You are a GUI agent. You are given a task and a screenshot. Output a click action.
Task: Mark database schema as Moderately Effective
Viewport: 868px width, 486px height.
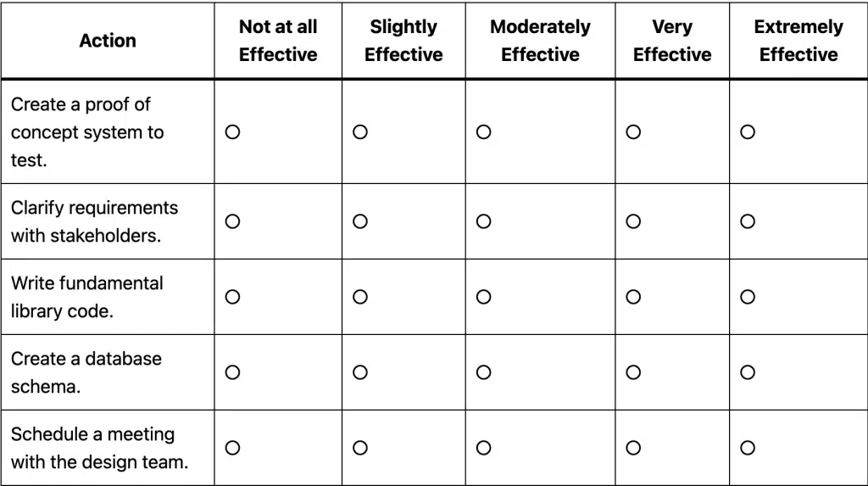pos(484,372)
